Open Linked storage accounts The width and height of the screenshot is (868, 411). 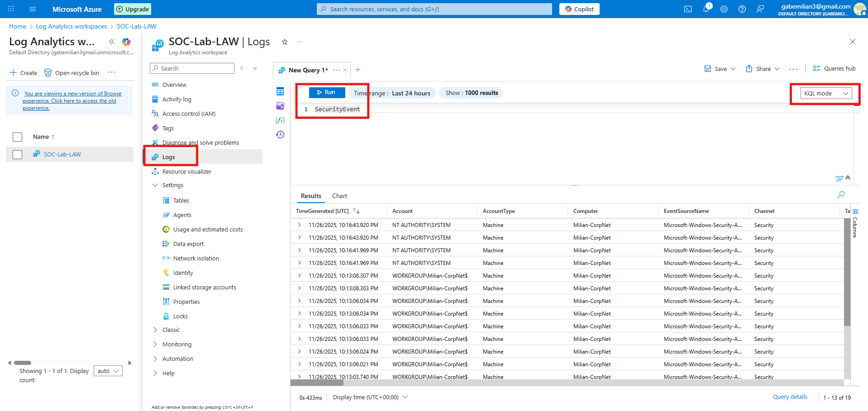[x=205, y=287]
